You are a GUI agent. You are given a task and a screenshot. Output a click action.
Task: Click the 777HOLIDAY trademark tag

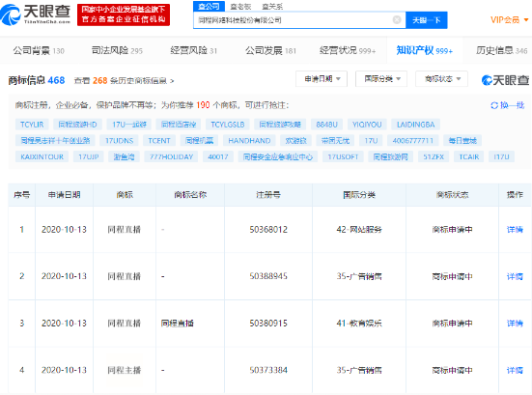[171, 156]
